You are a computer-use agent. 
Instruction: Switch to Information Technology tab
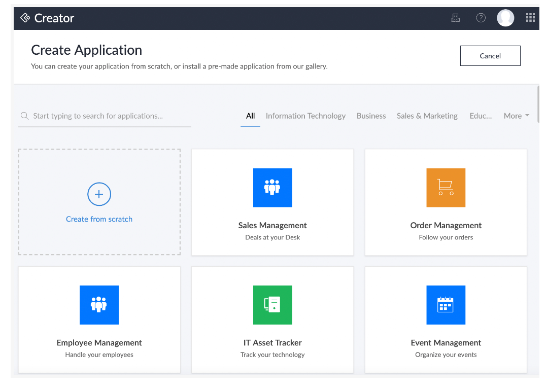click(305, 116)
